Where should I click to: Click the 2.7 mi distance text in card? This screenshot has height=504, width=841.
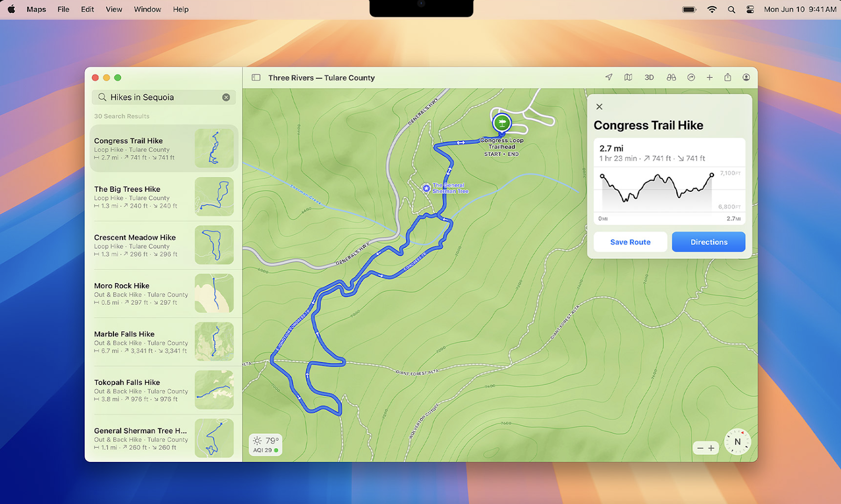[611, 148]
